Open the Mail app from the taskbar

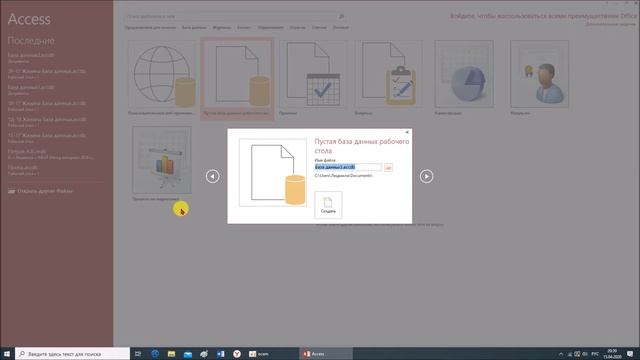tap(188, 353)
